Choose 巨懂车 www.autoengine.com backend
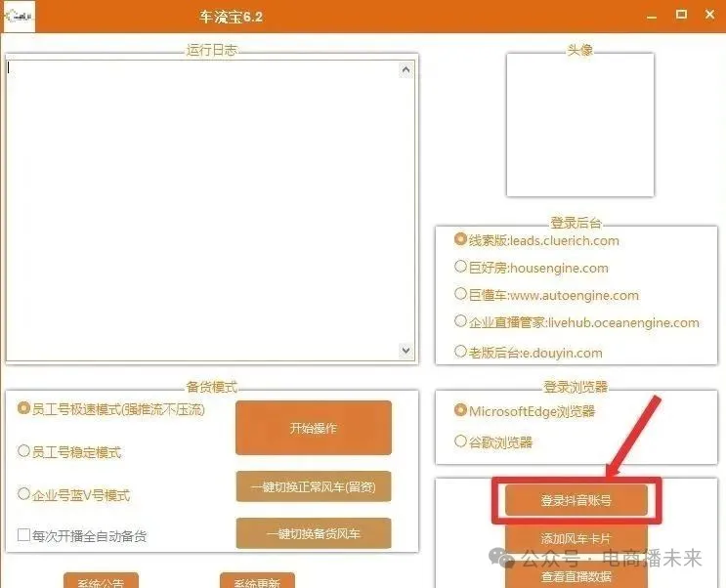The height and width of the screenshot is (588, 726). click(x=461, y=294)
